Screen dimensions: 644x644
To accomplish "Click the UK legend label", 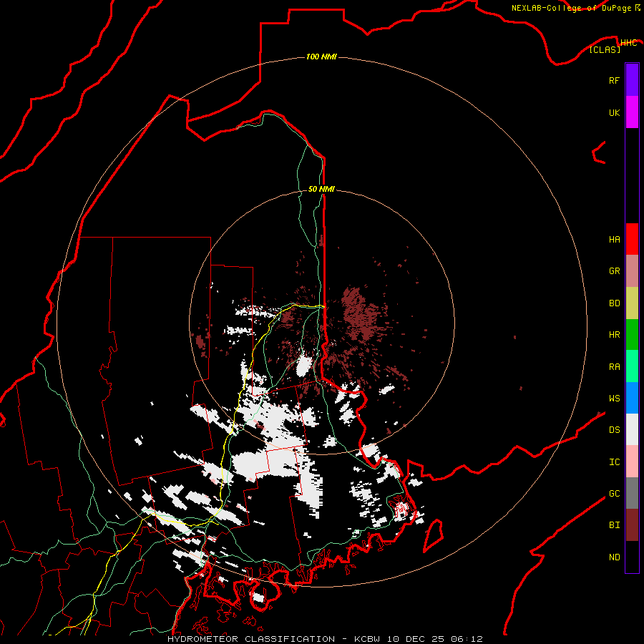I will (x=614, y=112).
